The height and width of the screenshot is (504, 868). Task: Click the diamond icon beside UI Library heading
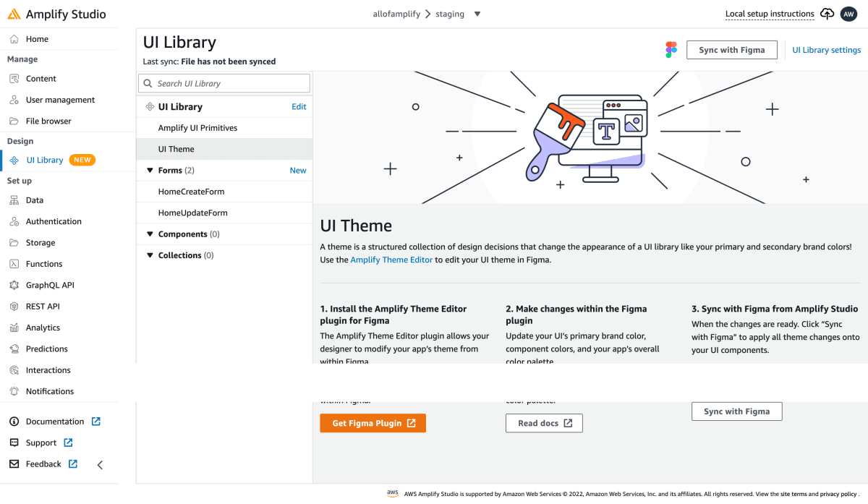click(150, 107)
